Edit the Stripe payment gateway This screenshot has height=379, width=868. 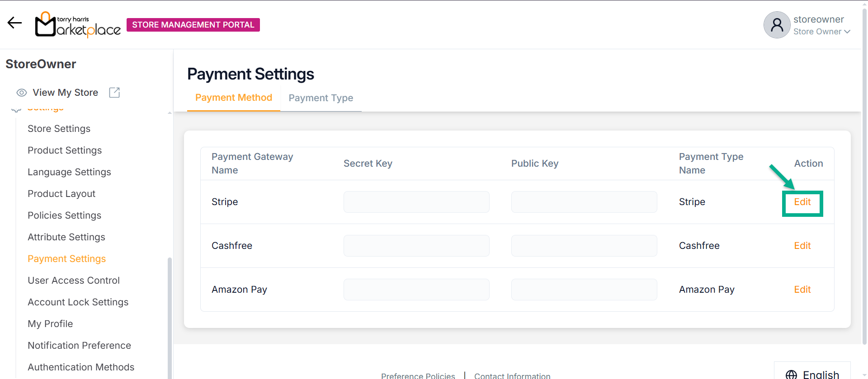pos(802,202)
